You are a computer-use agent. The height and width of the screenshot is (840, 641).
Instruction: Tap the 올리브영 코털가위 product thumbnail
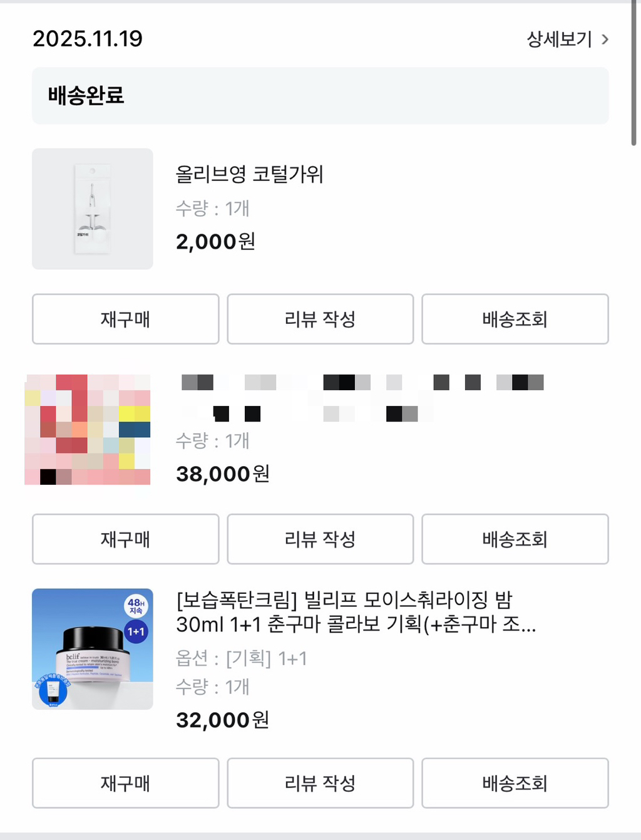coord(93,209)
